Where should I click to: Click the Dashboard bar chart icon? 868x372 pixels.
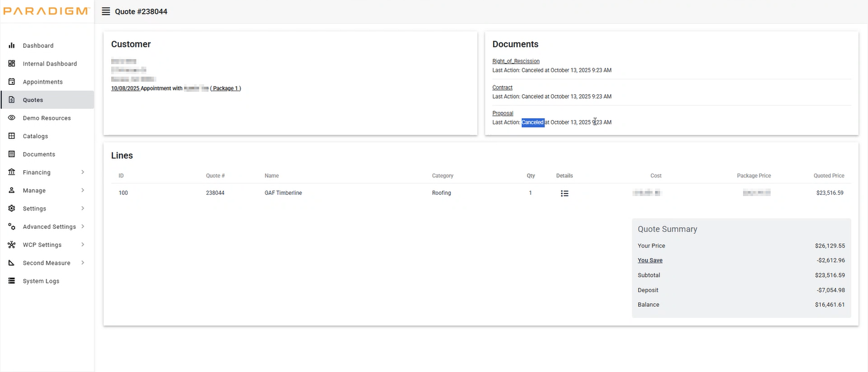tap(11, 45)
